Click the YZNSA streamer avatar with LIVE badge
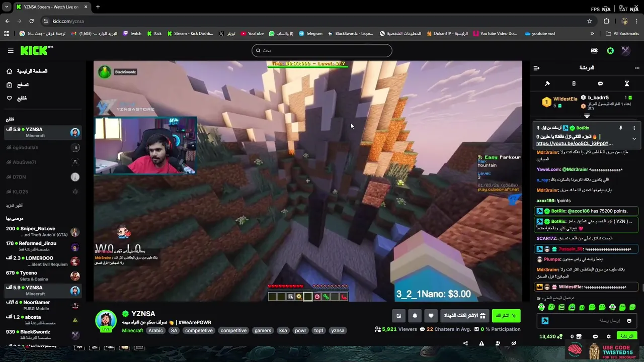Image resolution: width=644 pixels, height=362 pixels. point(106,321)
